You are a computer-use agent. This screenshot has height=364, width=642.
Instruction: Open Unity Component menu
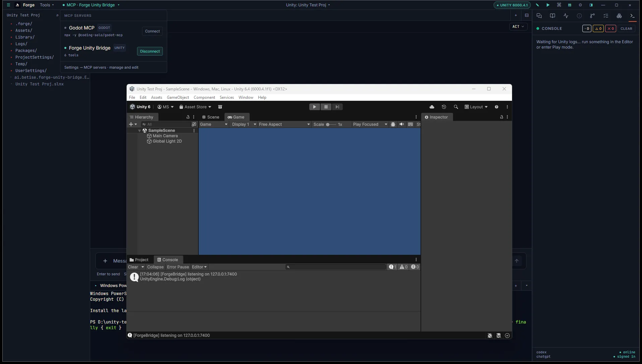click(204, 97)
